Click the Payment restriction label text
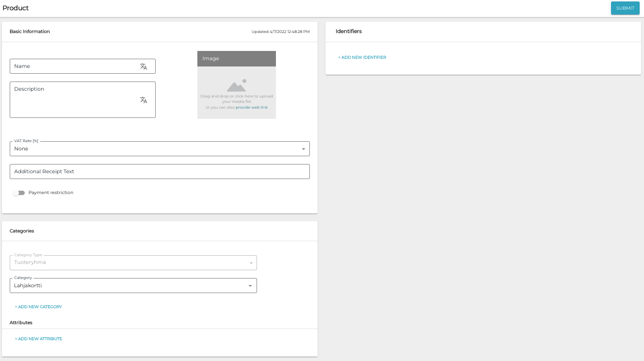The height and width of the screenshot is (361, 644). 51,193
